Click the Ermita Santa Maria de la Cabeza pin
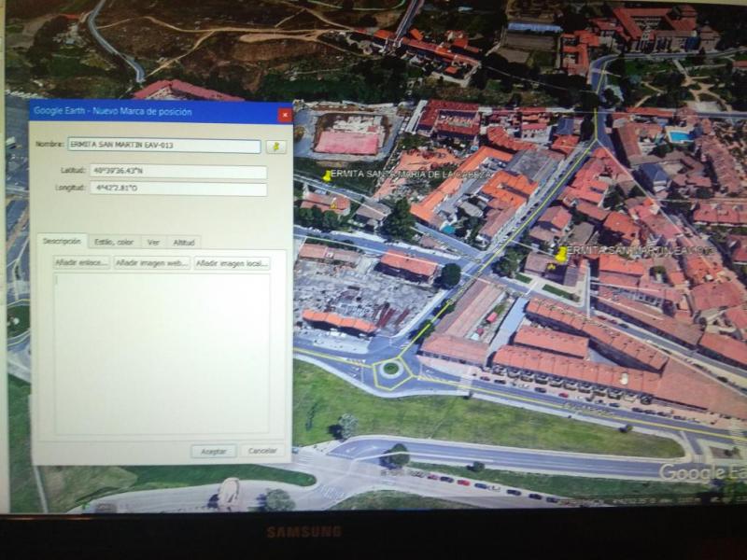Screen dimensions: 747x560 327,175
